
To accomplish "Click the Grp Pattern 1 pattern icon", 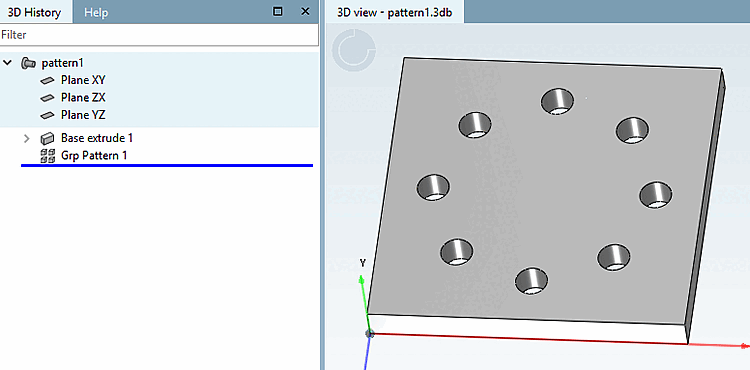I will (x=48, y=155).
